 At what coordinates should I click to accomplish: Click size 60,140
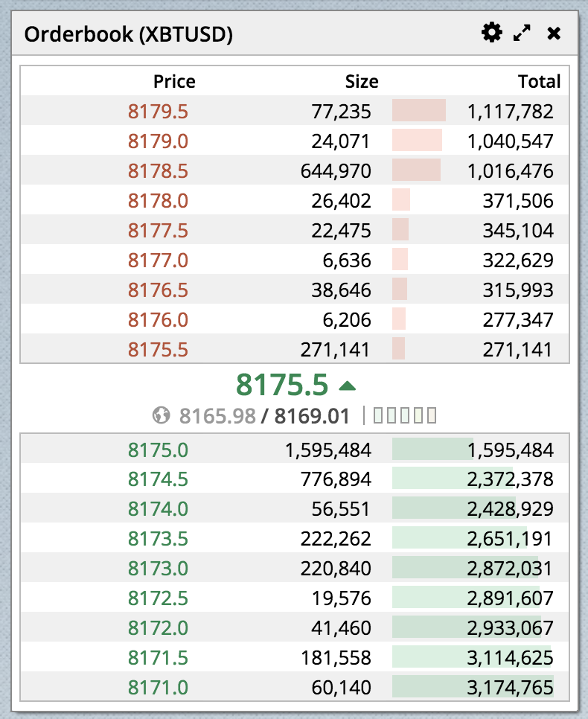tap(341, 688)
